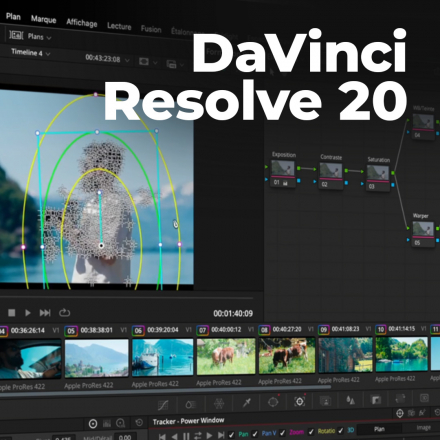440x440 pixels.
Task: Click the clips icon left of Plans
Action: tap(16, 35)
